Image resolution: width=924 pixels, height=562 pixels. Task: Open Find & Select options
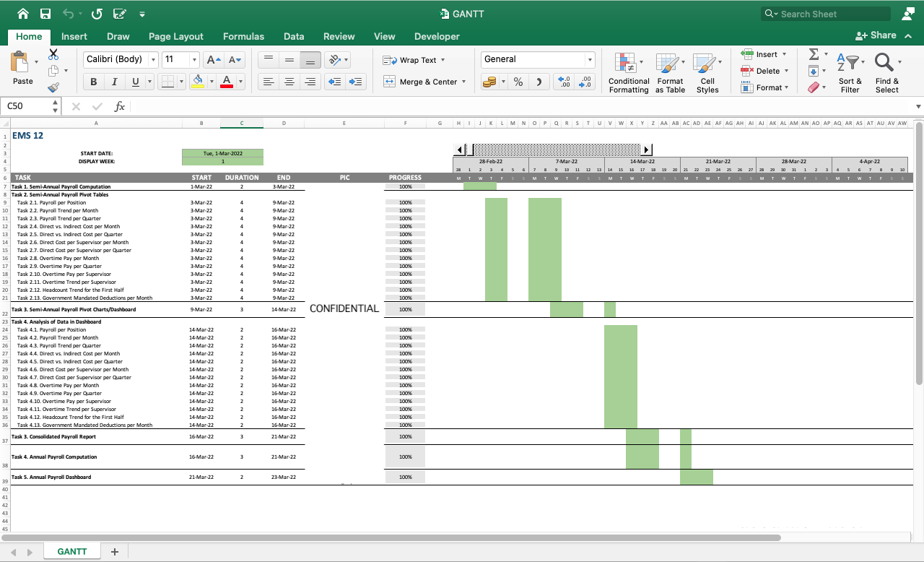pos(887,72)
